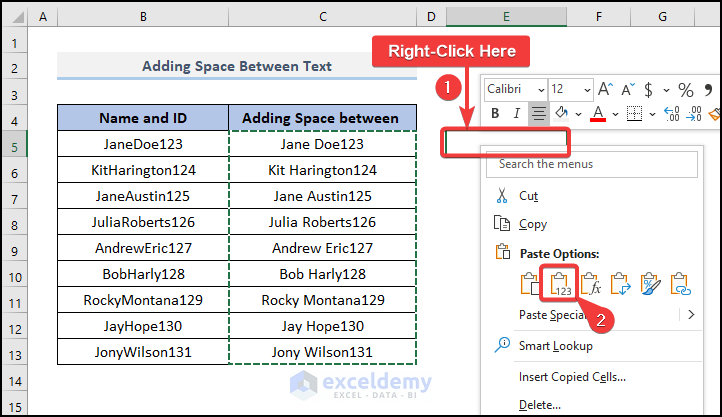
Task: Apply Percent Style from mini toolbar
Action: click(x=687, y=89)
